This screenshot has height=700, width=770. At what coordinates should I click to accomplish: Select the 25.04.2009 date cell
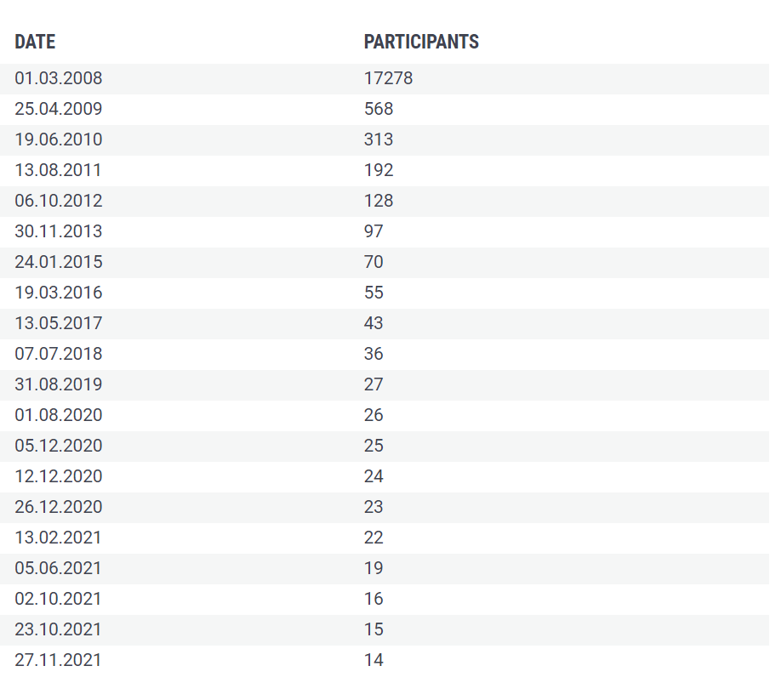pos(58,109)
